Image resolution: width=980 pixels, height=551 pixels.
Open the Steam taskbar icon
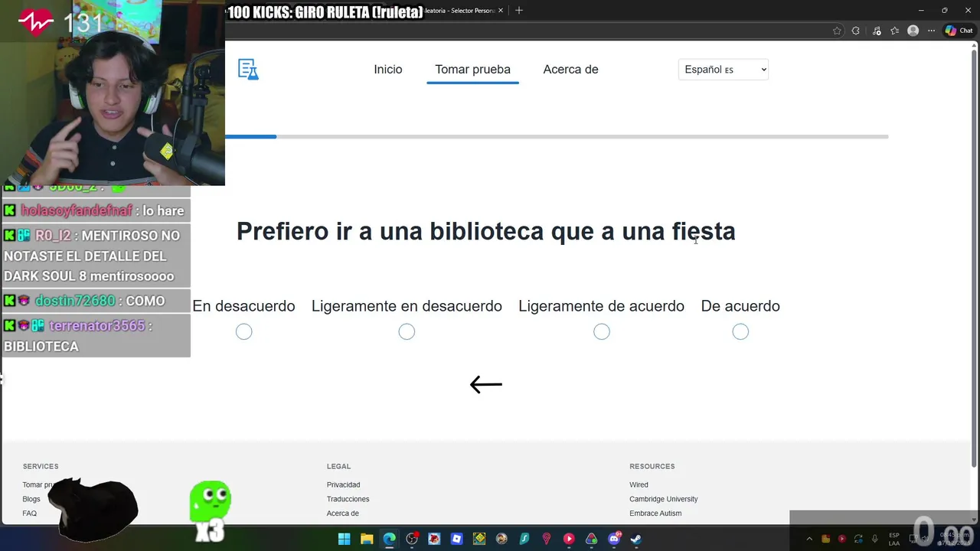point(635,539)
